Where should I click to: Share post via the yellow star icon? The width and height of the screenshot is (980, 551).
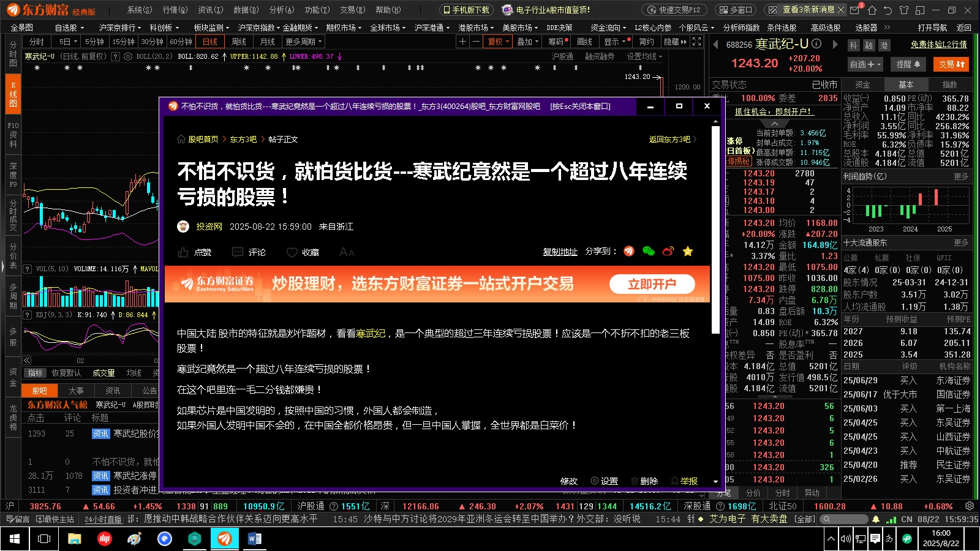coord(688,251)
